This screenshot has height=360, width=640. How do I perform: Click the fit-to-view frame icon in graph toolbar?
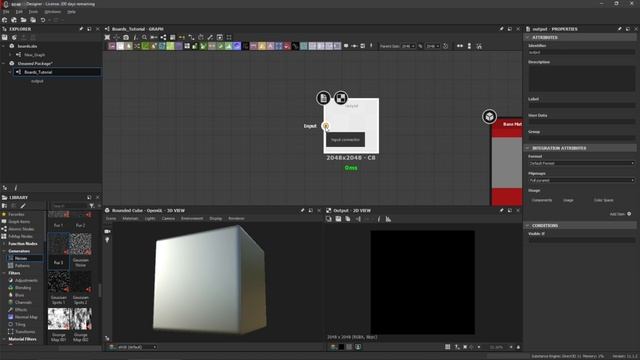(107, 37)
